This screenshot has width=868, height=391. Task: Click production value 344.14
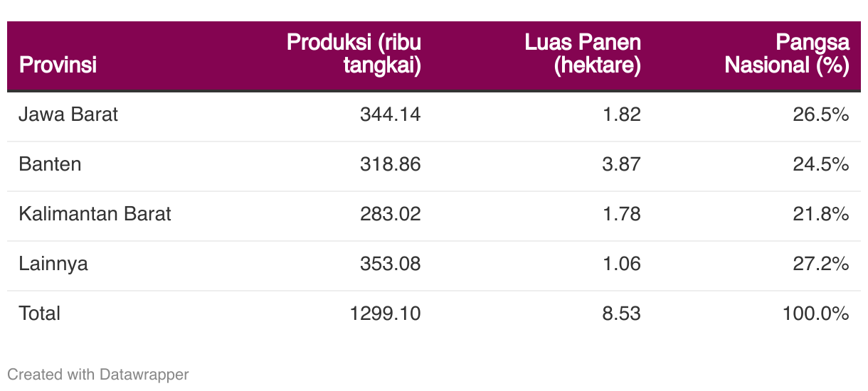(391, 114)
